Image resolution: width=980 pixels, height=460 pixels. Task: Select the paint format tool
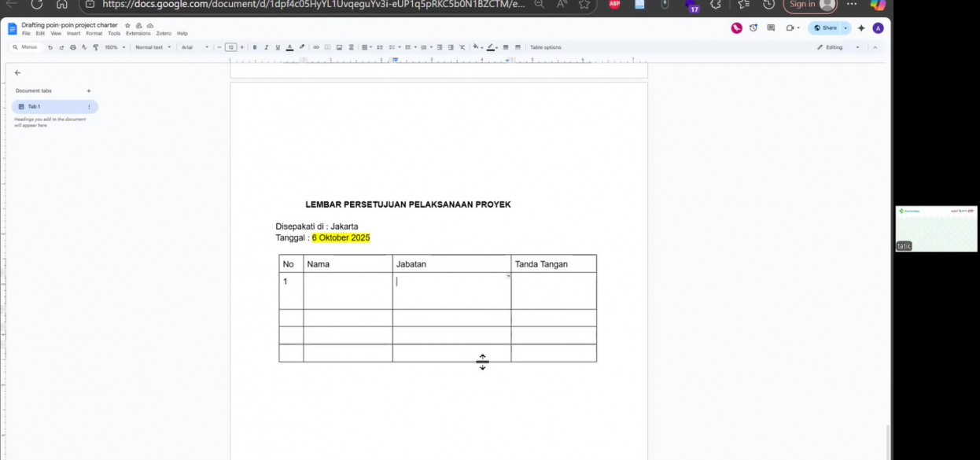96,47
